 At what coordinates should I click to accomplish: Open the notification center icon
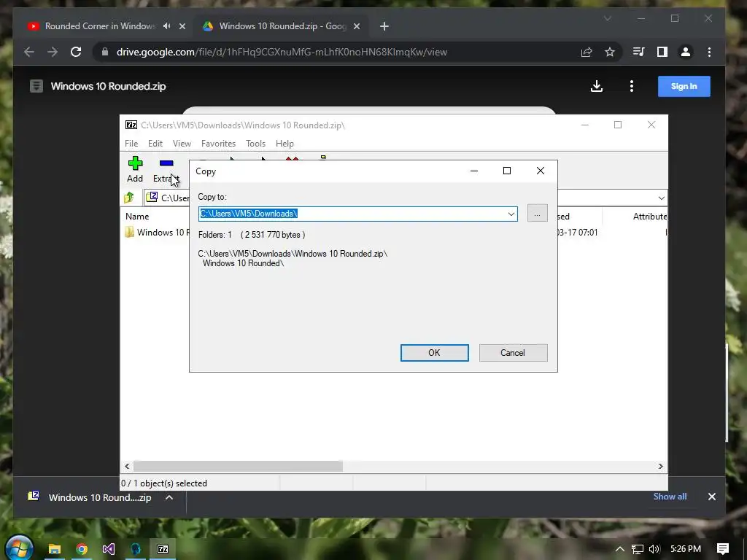[x=723, y=549]
